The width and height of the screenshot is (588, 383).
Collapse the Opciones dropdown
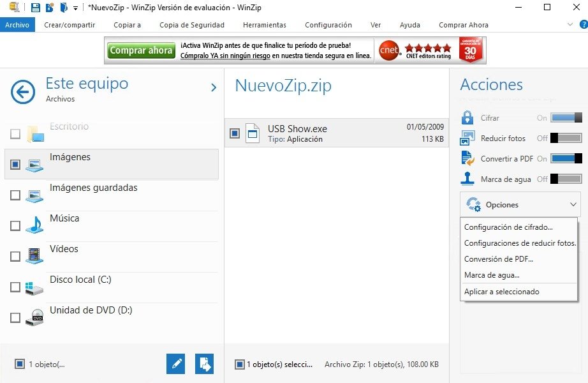[573, 205]
